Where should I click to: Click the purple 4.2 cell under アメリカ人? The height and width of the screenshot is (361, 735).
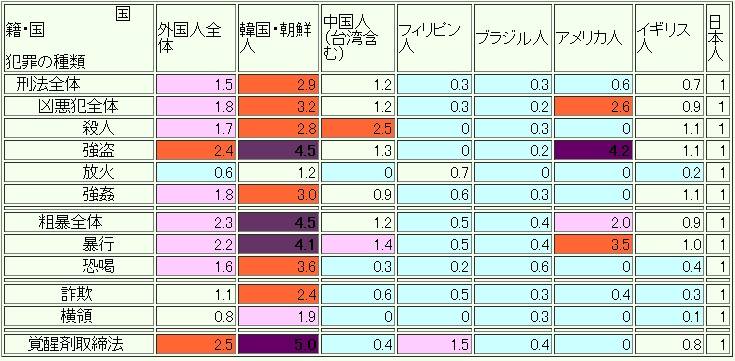(x=593, y=150)
